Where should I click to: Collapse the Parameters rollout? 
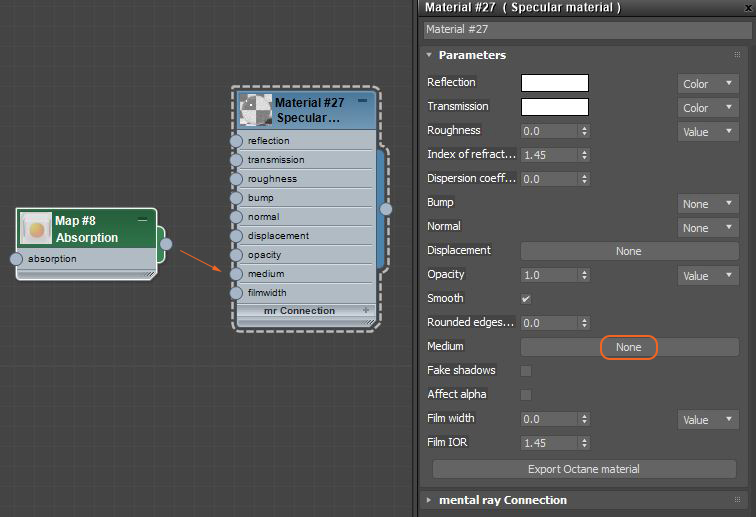[x=429, y=55]
